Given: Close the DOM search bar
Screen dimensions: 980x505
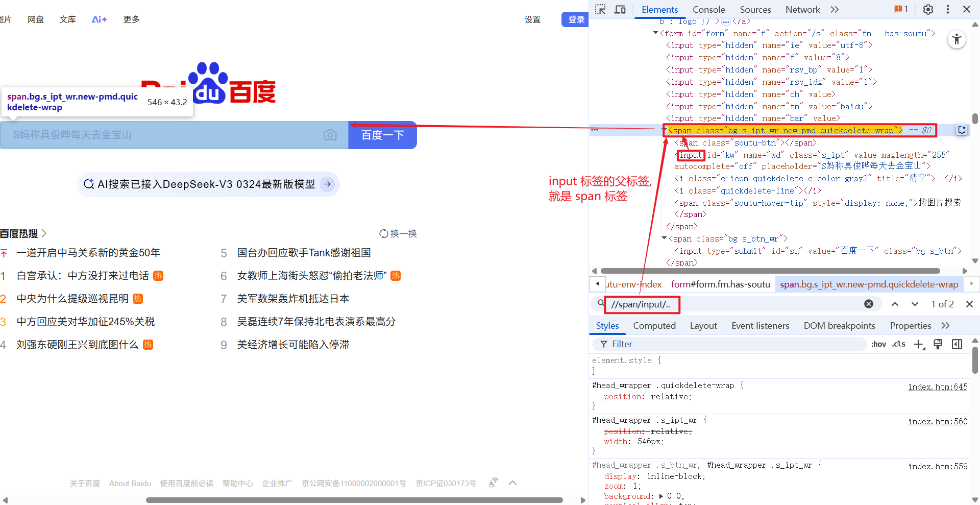Looking at the screenshot, I should (969, 304).
